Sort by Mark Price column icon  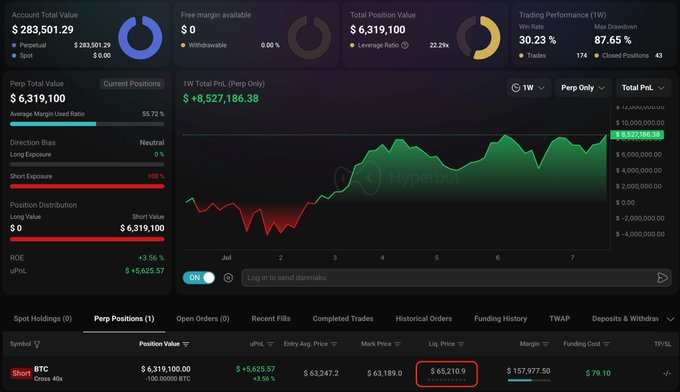(397, 344)
